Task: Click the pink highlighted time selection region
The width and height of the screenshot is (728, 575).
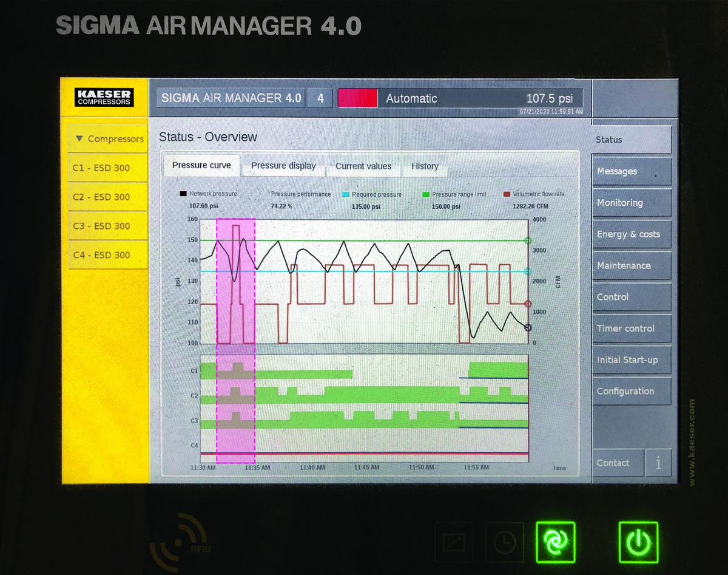Action: [235, 340]
